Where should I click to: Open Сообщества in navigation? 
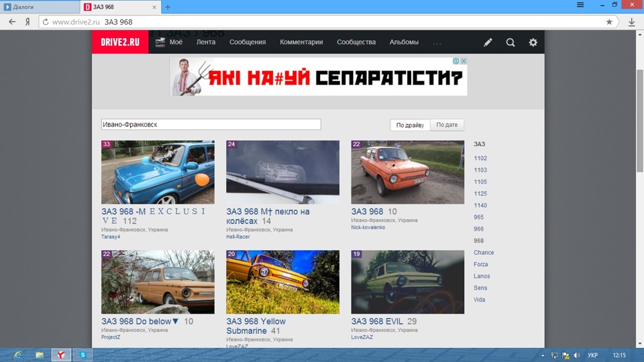(356, 42)
